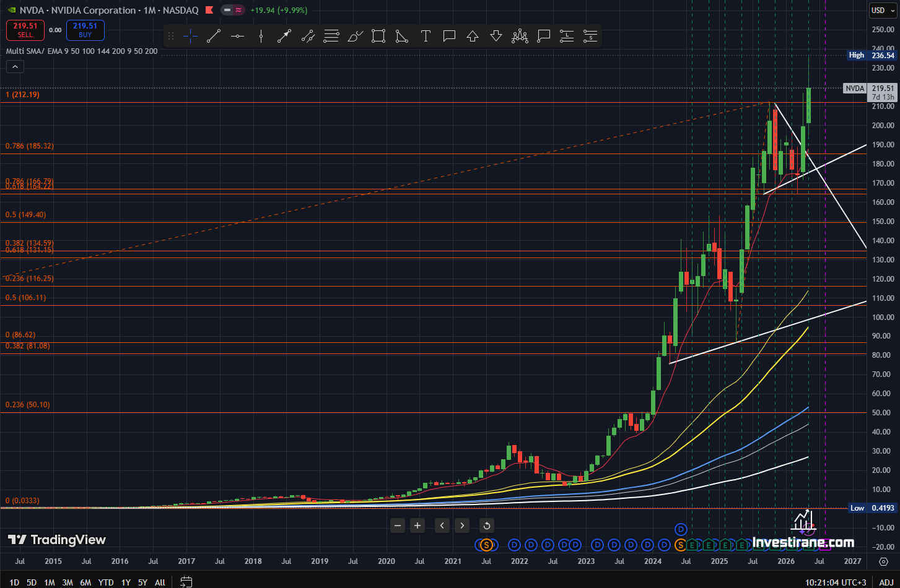Select the 3M time range
900x588 pixels.
[x=68, y=582]
